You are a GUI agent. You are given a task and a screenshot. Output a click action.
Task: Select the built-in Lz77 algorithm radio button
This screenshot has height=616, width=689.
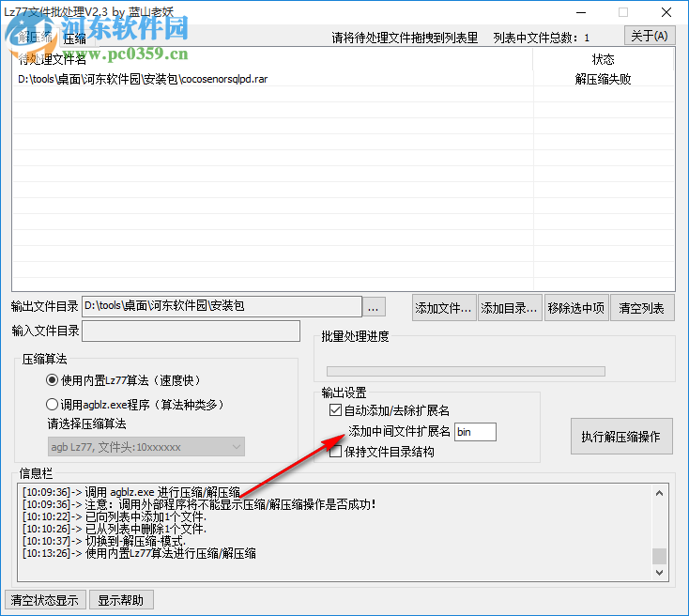[x=52, y=380]
